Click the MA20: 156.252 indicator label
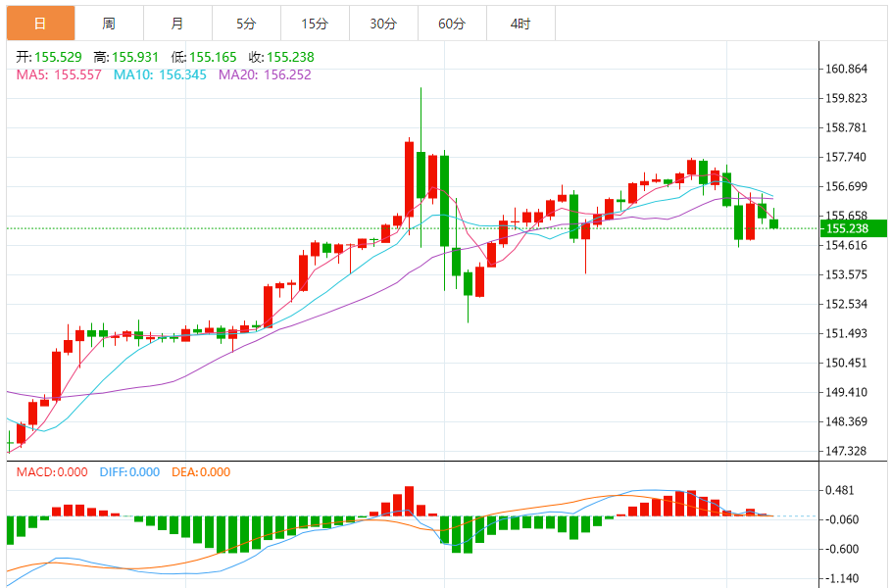The height and width of the screenshot is (588, 891). [x=265, y=75]
